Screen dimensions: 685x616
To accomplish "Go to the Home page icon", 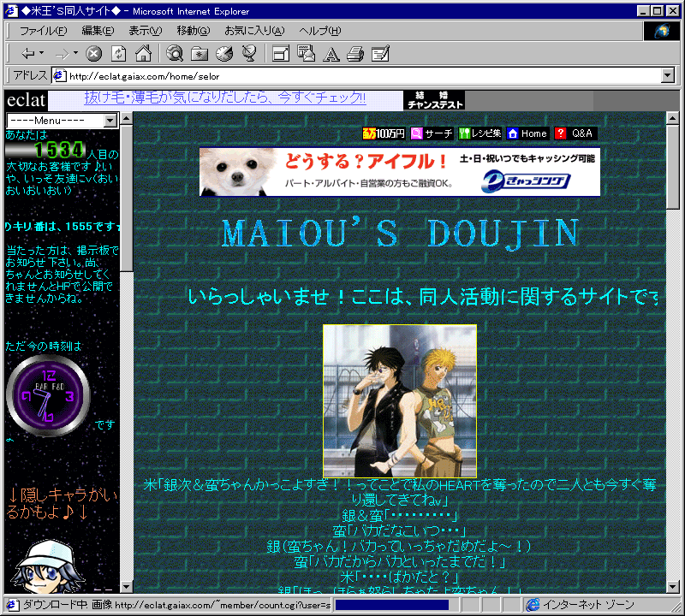I will pos(143,54).
